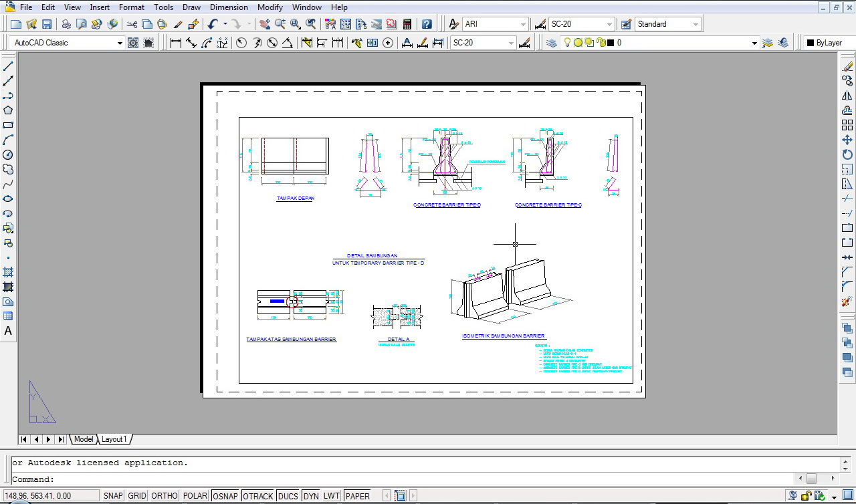The height and width of the screenshot is (504, 856).
Task: Open the Layer Properties Manager
Action: [x=550, y=42]
